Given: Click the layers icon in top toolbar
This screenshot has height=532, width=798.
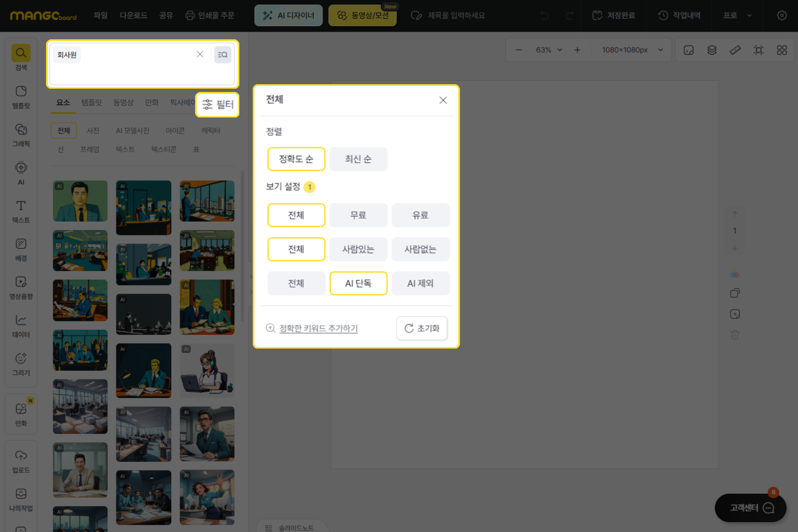Looking at the screenshot, I should (x=712, y=50).
